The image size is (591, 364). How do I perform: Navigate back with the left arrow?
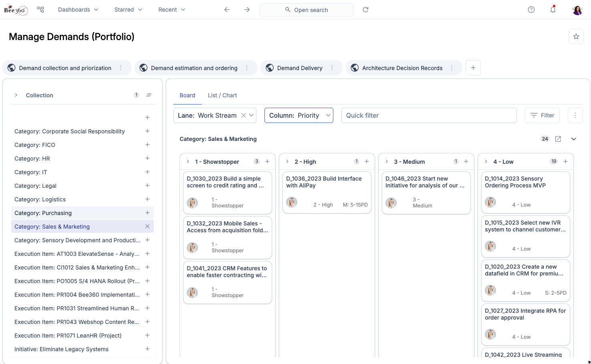227,10
